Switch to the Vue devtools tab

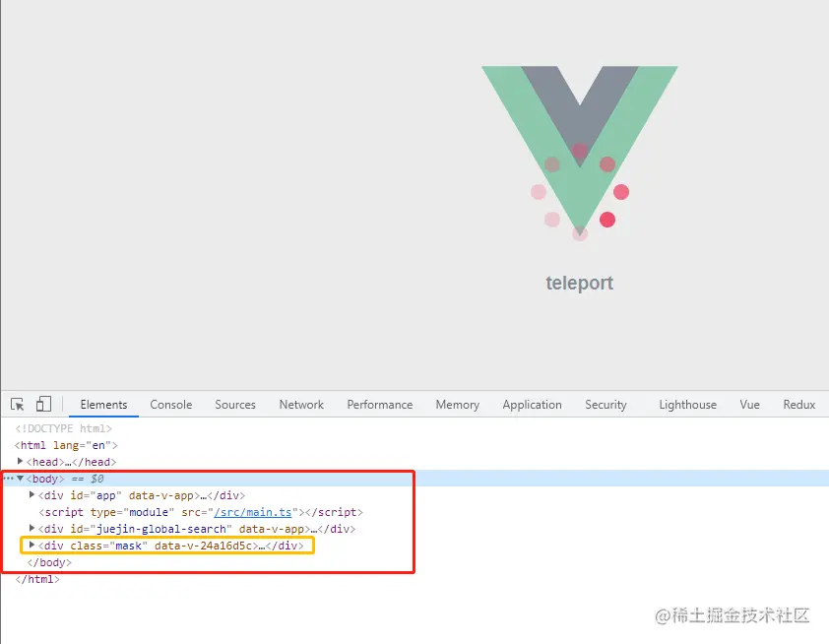(749, 405)
